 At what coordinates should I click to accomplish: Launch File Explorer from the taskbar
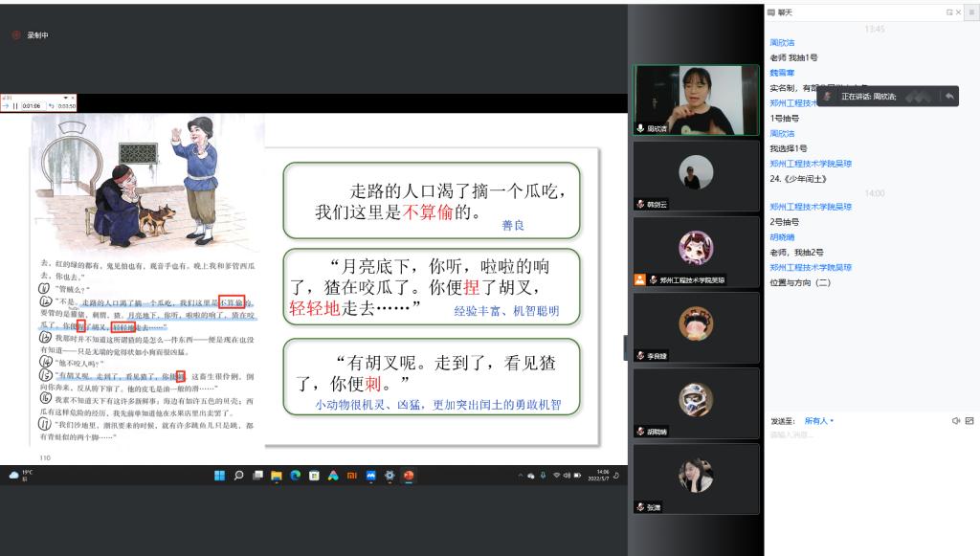point(277,476)
